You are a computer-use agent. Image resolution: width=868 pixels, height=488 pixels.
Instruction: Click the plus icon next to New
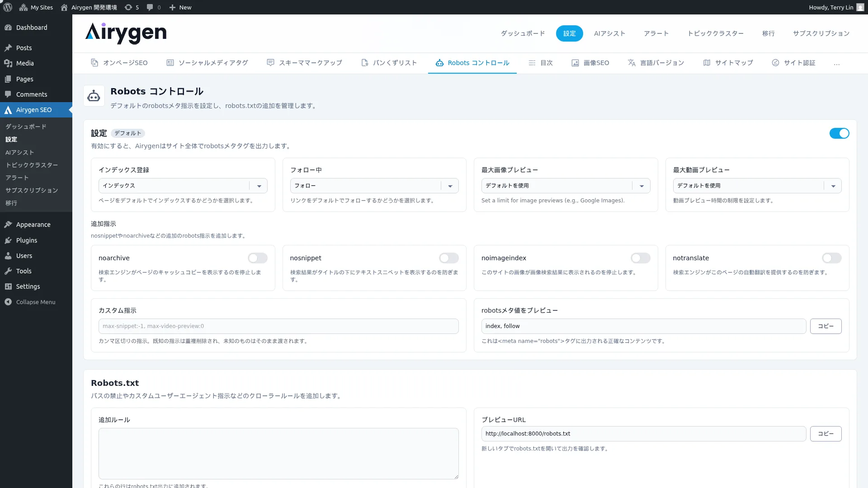point(172,7)
